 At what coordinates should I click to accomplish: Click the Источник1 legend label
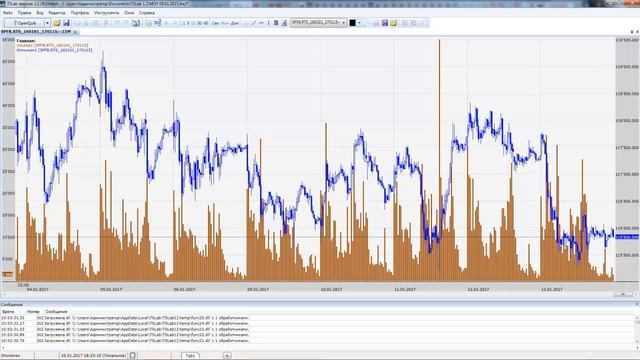pos(54,50)
